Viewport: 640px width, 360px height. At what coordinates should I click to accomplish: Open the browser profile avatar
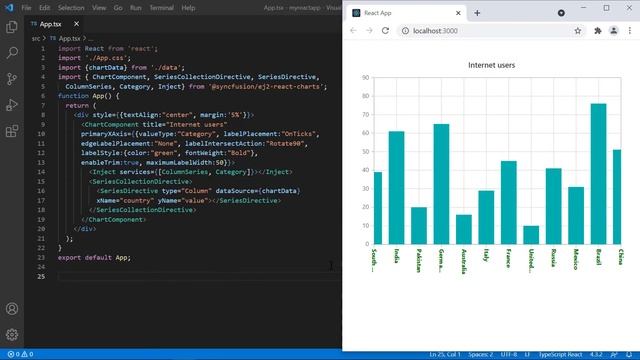pyautogui.click(x=613, y=31)
